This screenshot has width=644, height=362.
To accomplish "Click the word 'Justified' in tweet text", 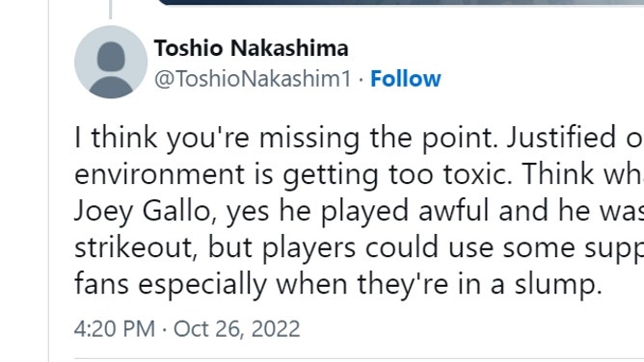I will [561, 138].
